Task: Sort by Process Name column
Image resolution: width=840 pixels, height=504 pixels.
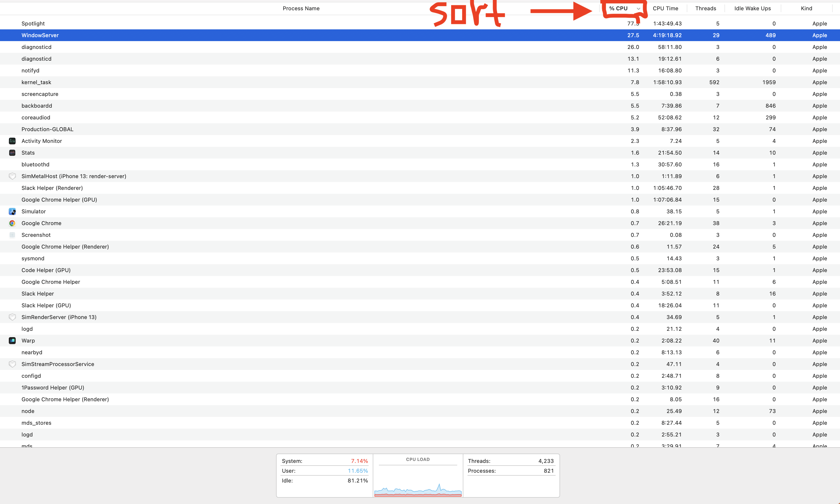Action: coord(301,9)
